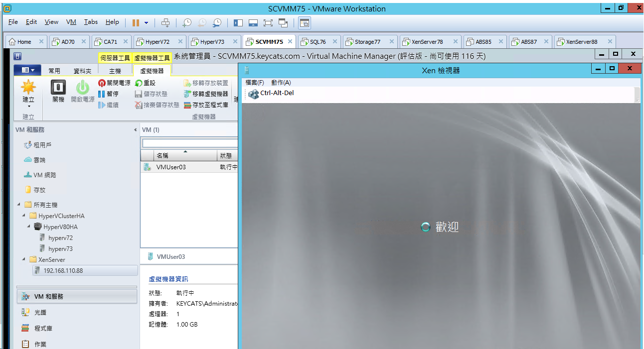Close the AD70 tab
Screen dimensions: 644x349
point(83,42)
